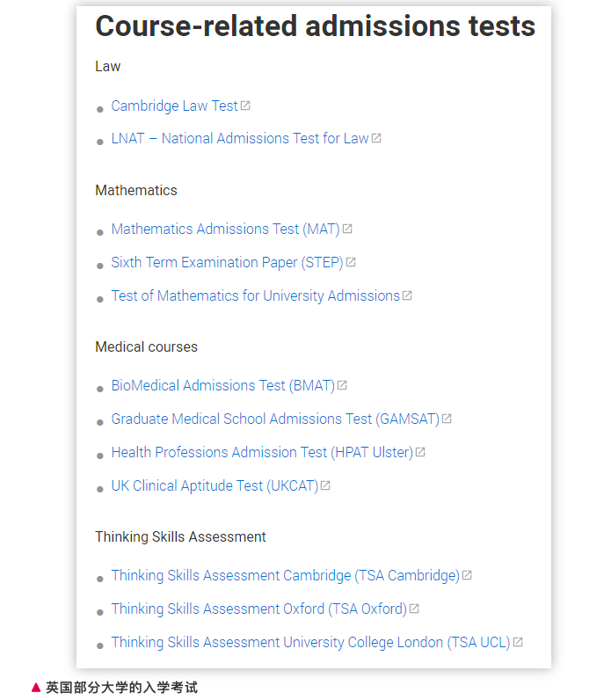Open UK Clinical Aptitude Test (UKCAT) link

[x=215, y=486]
